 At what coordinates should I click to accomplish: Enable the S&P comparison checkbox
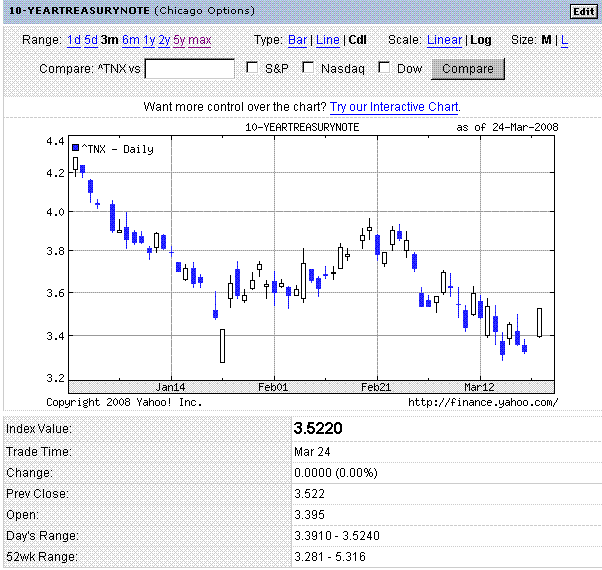(x=253, y=69)
